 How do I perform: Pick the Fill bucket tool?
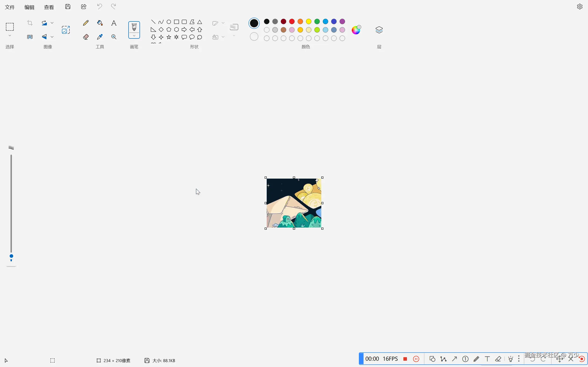point(100,23)
